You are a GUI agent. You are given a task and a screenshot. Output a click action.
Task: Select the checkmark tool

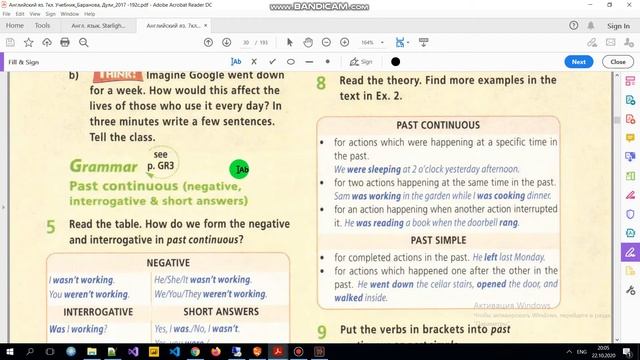point(272,62)
